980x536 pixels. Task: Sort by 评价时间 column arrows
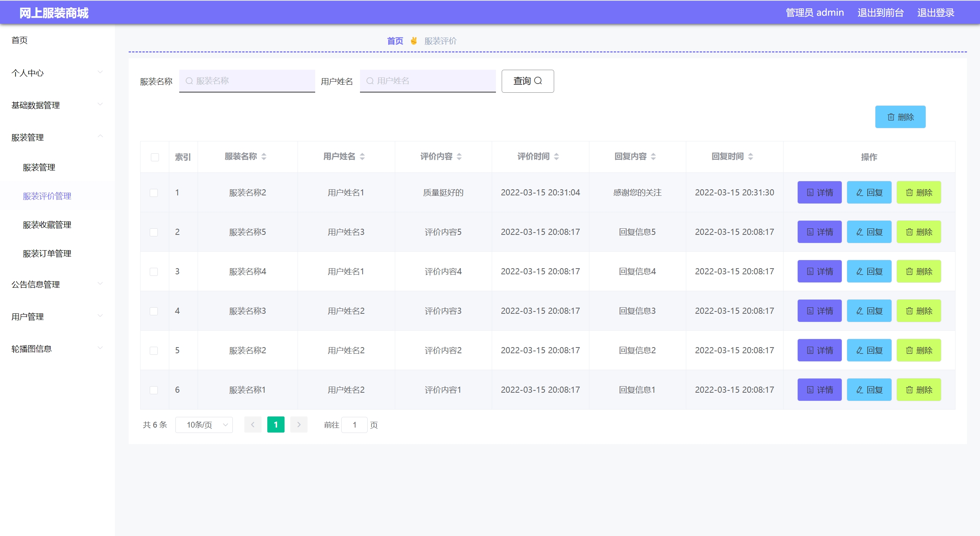tap(556, 156)
